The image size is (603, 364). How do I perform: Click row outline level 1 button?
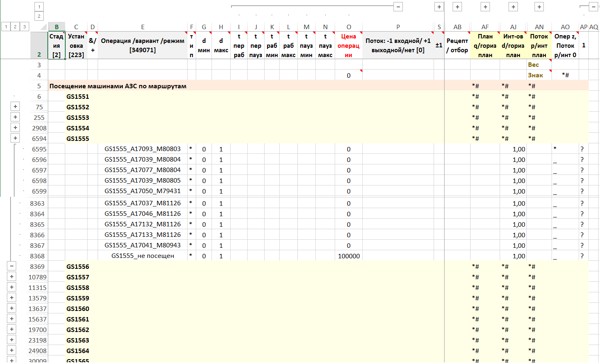pyautogui.click(x=6, y=27)
